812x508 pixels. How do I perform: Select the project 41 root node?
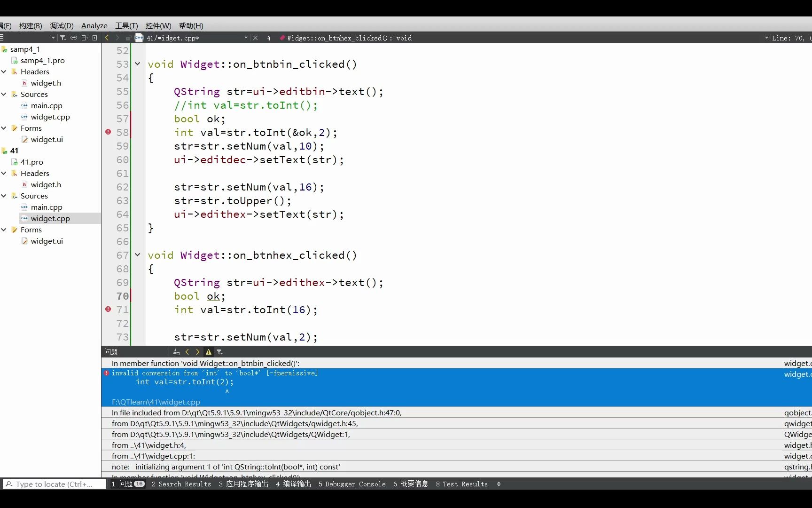point(14,151)
